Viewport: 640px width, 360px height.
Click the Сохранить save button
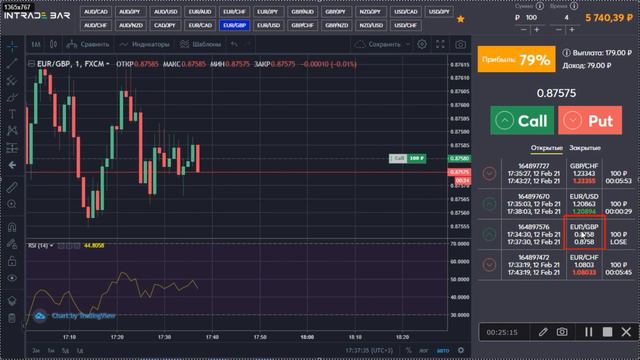pos(378,44)
